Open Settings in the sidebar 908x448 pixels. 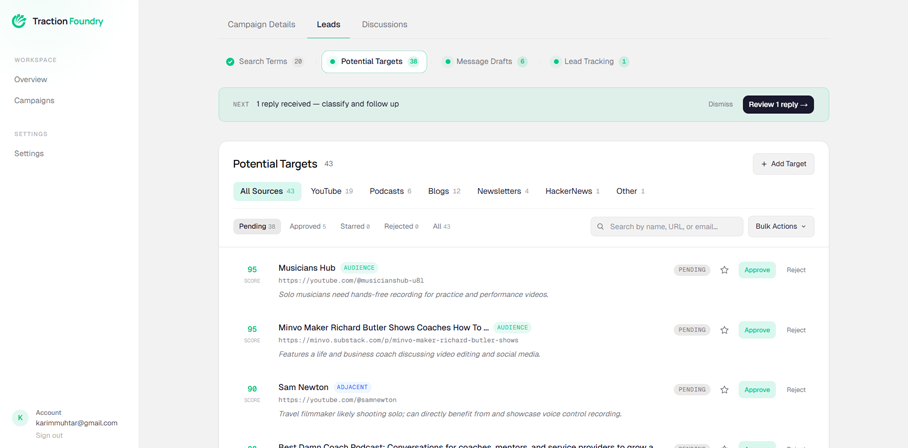[x=29, y=153]
